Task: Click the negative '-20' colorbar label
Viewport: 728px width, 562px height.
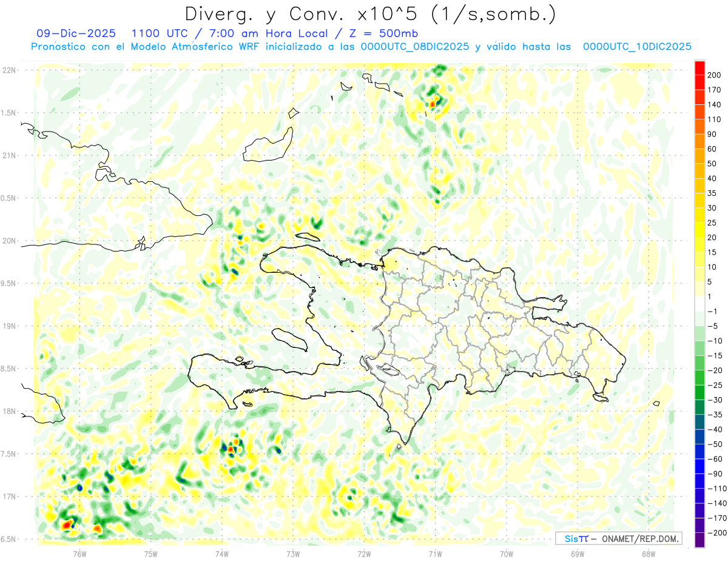Action: 714,370
